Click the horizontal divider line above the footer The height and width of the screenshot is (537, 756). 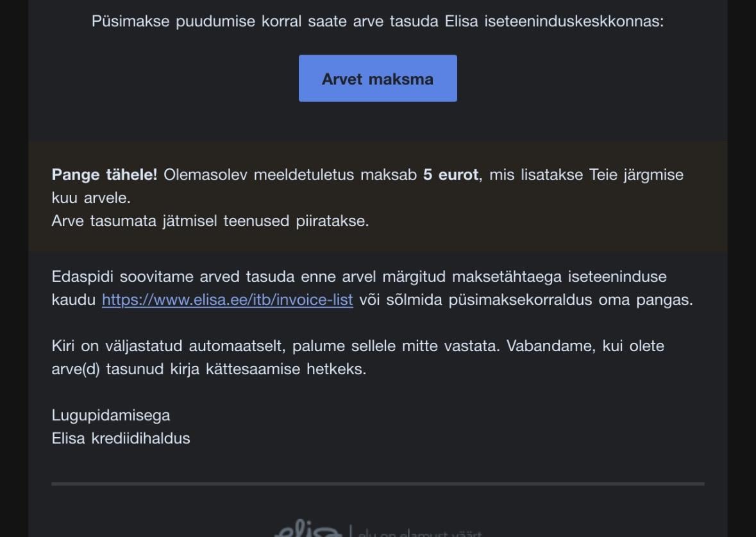coord(378,484)
